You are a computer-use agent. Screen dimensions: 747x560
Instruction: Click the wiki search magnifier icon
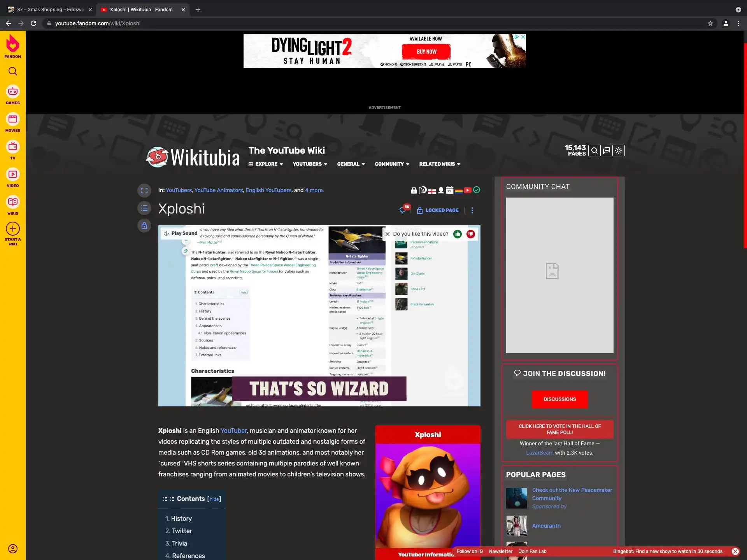pos(594,150)
